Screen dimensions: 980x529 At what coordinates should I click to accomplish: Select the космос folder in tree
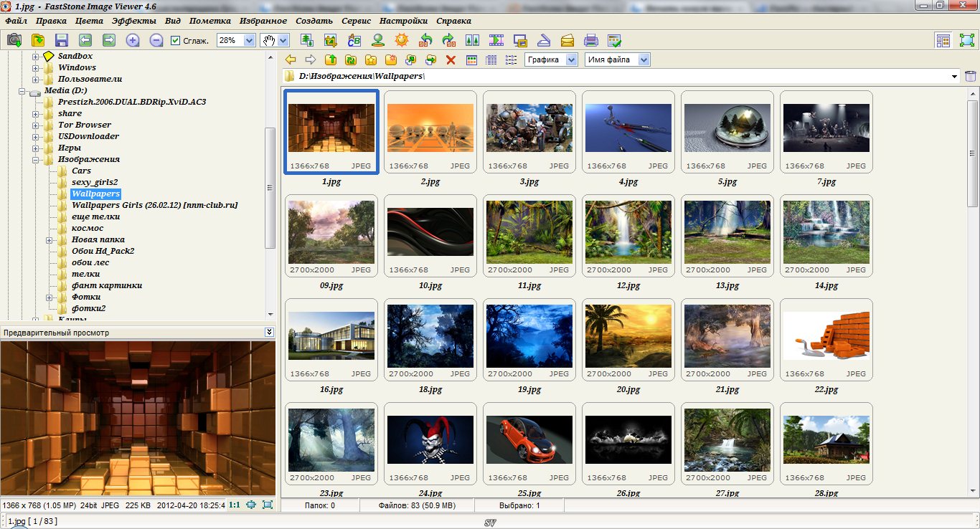click(x=87, y=228)
